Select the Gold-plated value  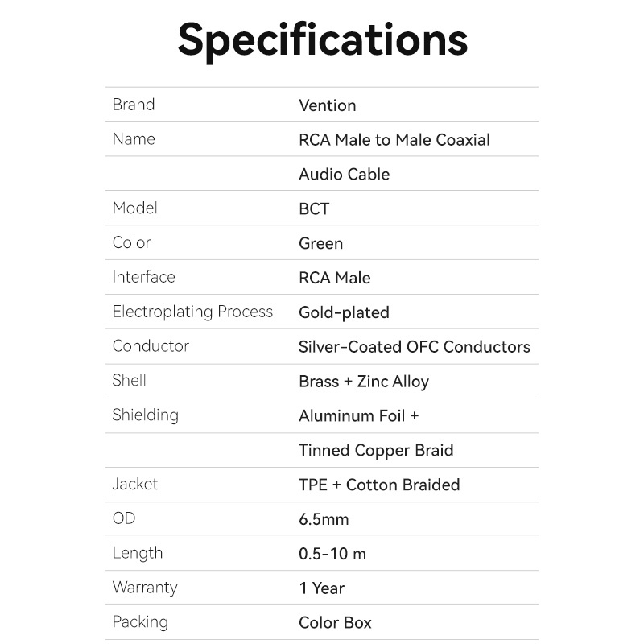click(x=344, y=312)
